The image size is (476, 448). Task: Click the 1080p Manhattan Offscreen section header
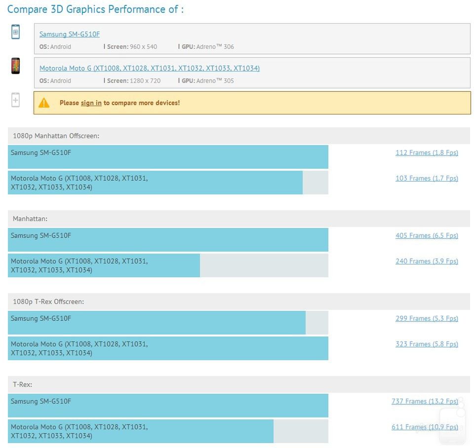pos(56,136)
